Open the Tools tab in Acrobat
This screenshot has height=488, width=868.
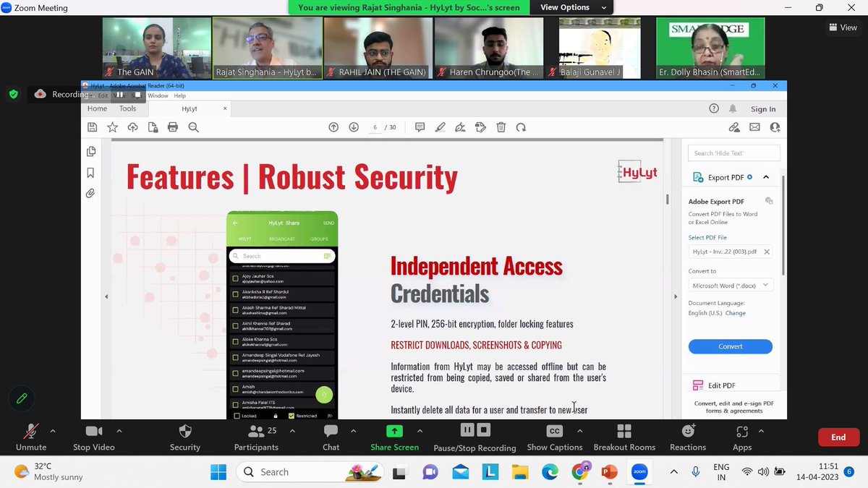click(x=127, y=108)
